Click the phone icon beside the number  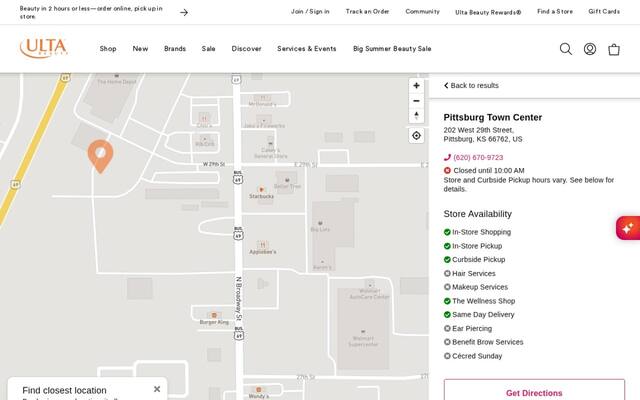coord(447,158)
